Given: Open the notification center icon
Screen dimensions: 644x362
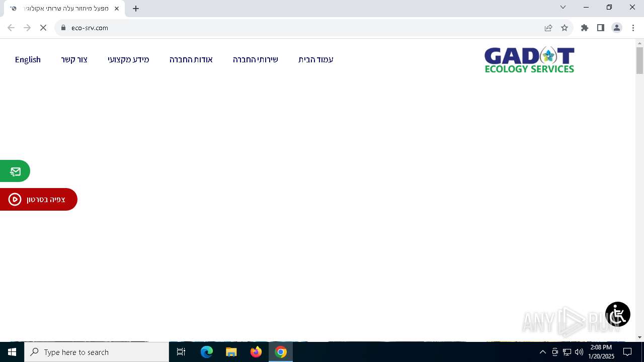Looking at the screenshot, I should pos(627,352).
